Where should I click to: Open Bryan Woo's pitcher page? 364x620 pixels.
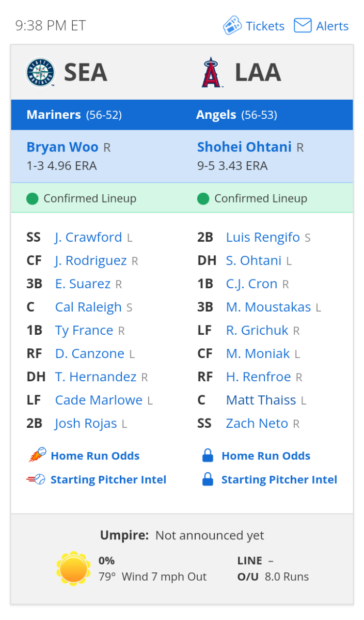[62, 147]
